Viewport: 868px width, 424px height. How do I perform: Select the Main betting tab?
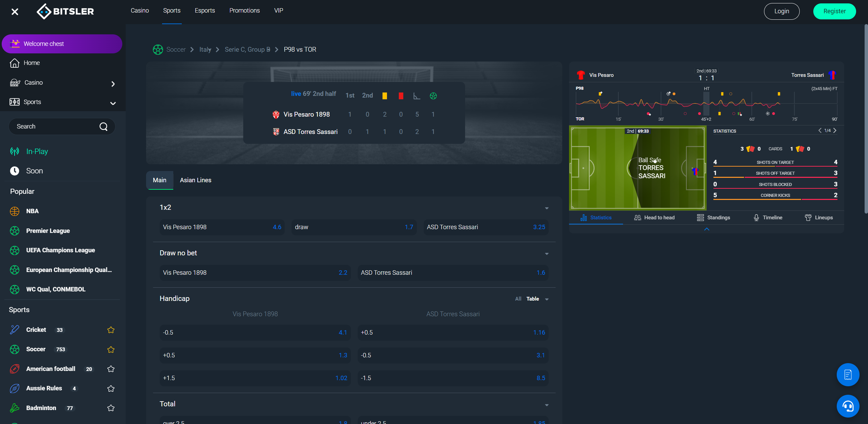point(159,180)
